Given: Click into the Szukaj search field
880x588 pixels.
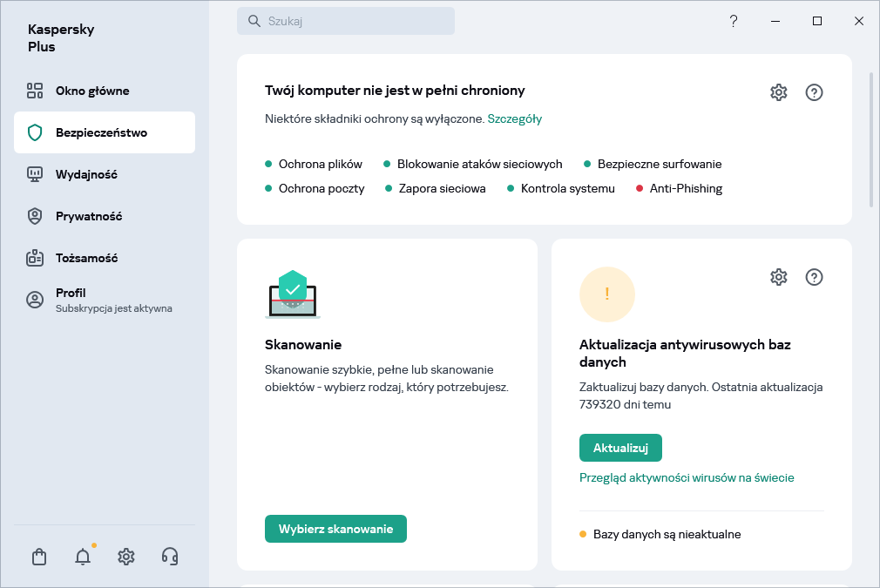Looking at the screenshot, I should point(346,21).
